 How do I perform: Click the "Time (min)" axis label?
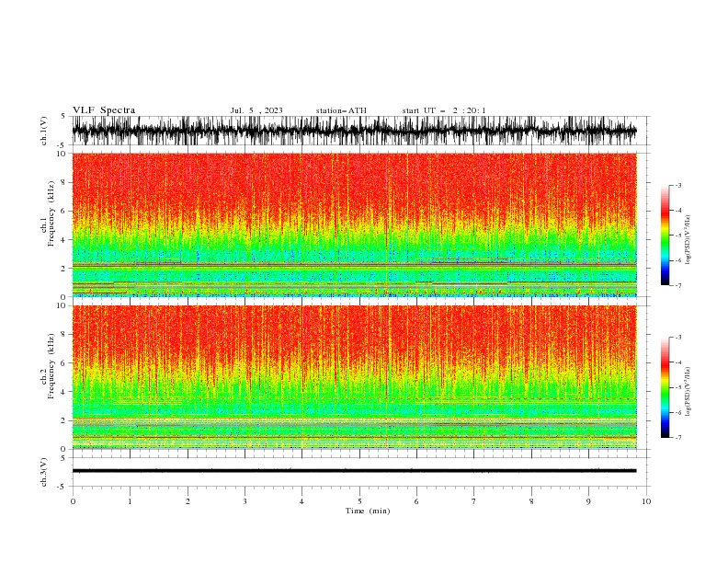pos(368,511)
